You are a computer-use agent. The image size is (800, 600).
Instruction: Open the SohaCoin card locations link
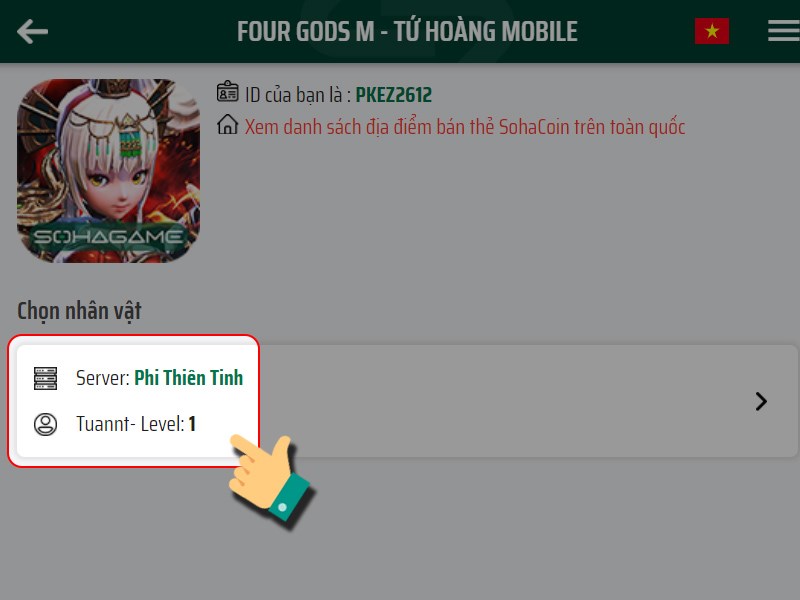click(465, 127)
